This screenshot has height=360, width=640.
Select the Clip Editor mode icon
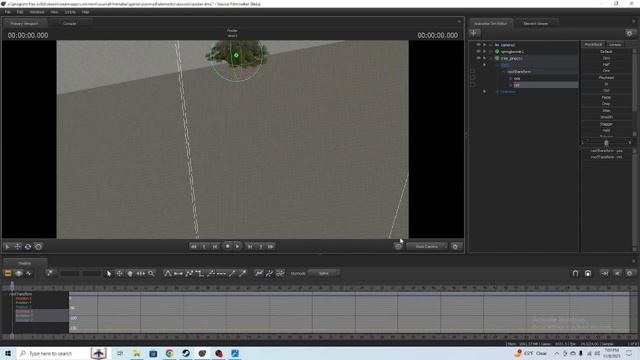point(8,273)
